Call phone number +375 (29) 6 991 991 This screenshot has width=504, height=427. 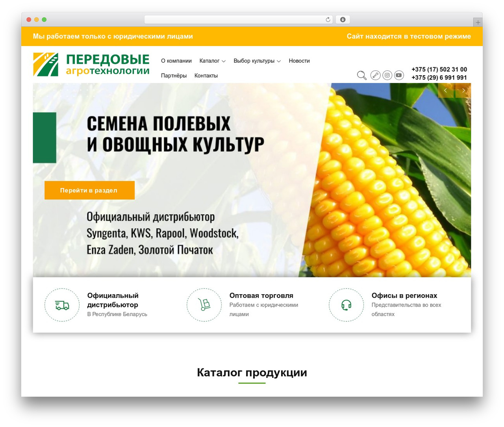pos(439,78)
